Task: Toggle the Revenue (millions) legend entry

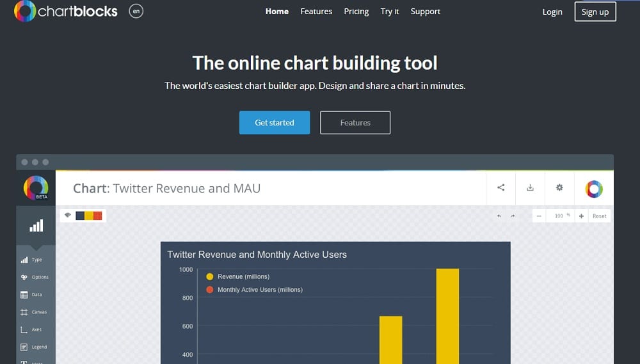Action: click(x=238, y=276)
